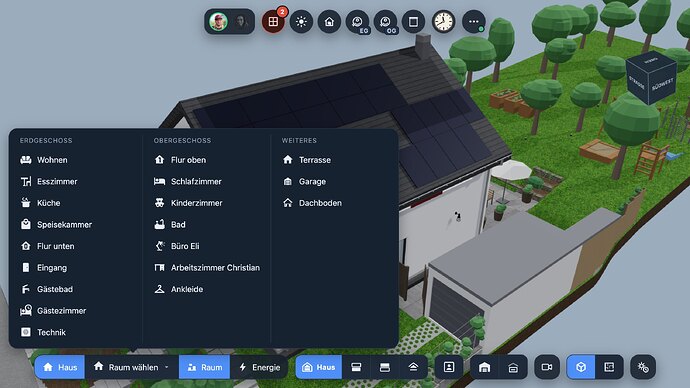Image resolution: width=690 pixels, height=388 pixels.
Task: Switch to 3D cube view
Action: pyautogui.click(x=581, y=367)
